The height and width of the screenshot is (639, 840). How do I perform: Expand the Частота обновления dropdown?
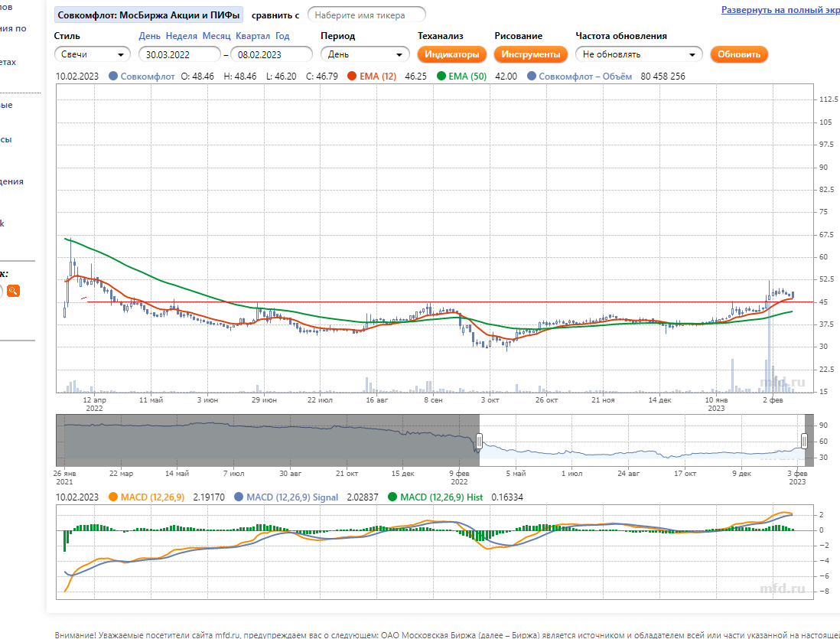(x=639, y=54)
